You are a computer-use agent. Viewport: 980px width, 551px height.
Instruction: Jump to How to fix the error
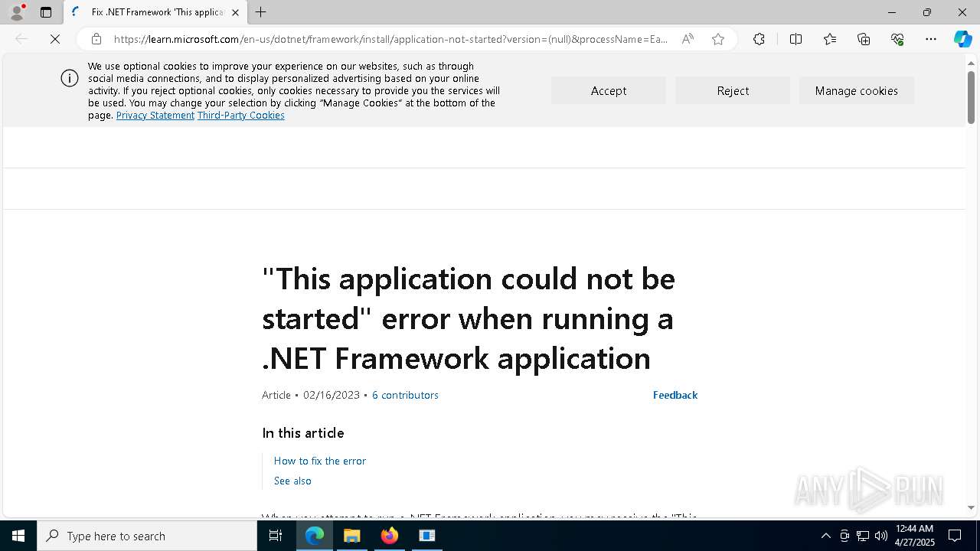pyautogui.click(x=320, y=461)
